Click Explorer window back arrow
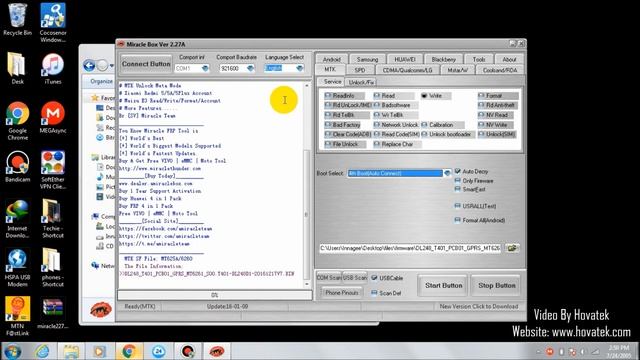The width and height of the screenshot is (640, 360). tap(89, 65)
